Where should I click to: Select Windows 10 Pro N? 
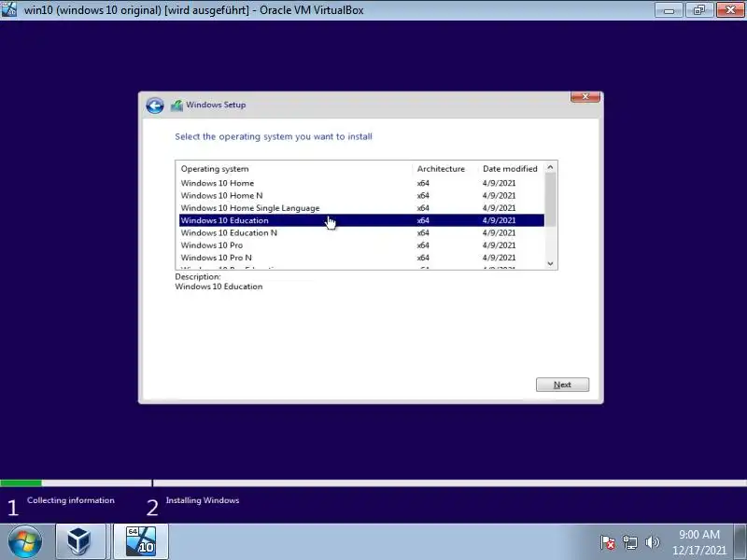(x=361, y=258)
